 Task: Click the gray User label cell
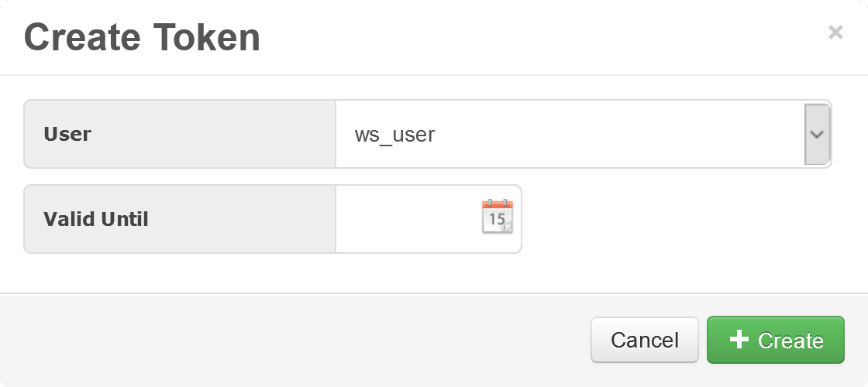(x=180, y=134)
